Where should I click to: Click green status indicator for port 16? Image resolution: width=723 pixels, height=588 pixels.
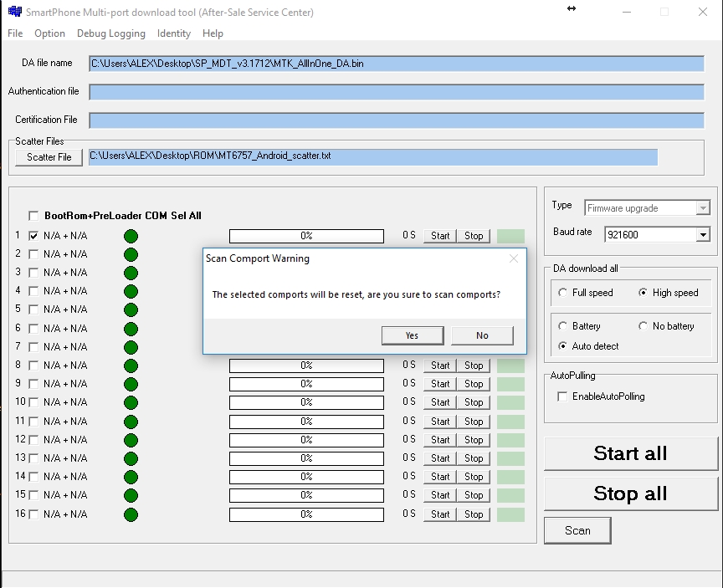pyautogui.click(x=131, y=514)
